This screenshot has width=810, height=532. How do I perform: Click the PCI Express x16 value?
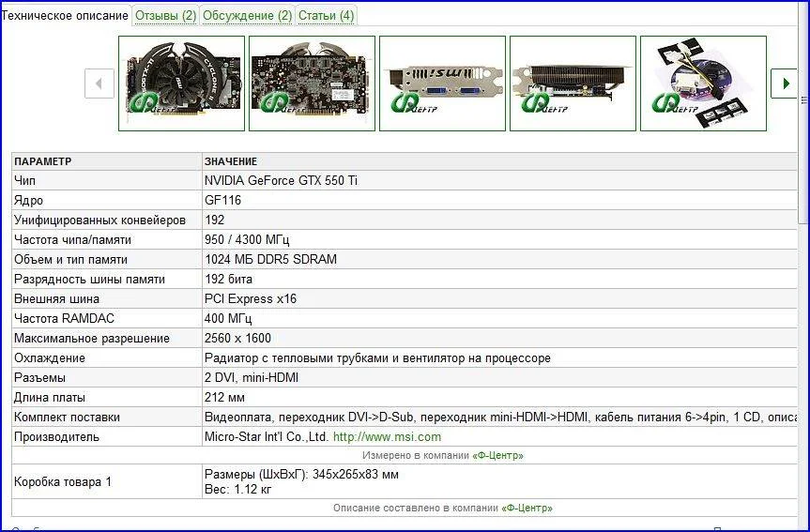tap(251, 299)
